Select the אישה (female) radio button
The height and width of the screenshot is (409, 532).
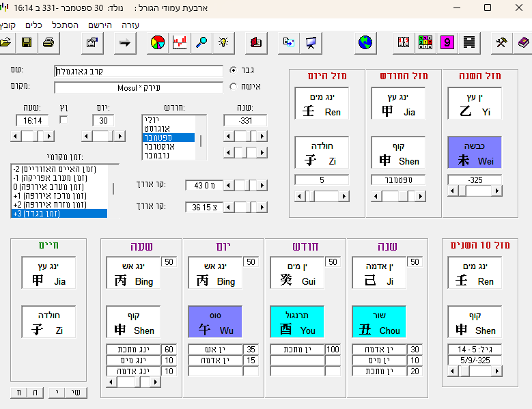234,87
